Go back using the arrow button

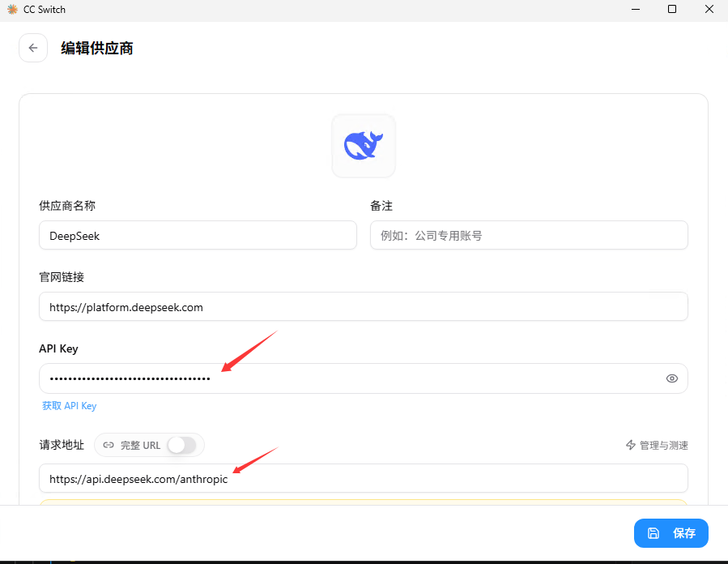(33, 48)
